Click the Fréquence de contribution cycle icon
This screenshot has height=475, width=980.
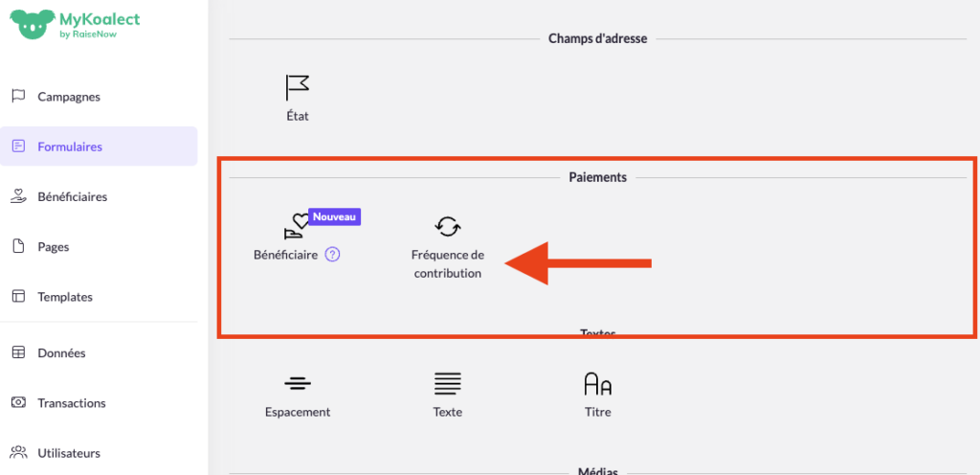pos(448,227)
